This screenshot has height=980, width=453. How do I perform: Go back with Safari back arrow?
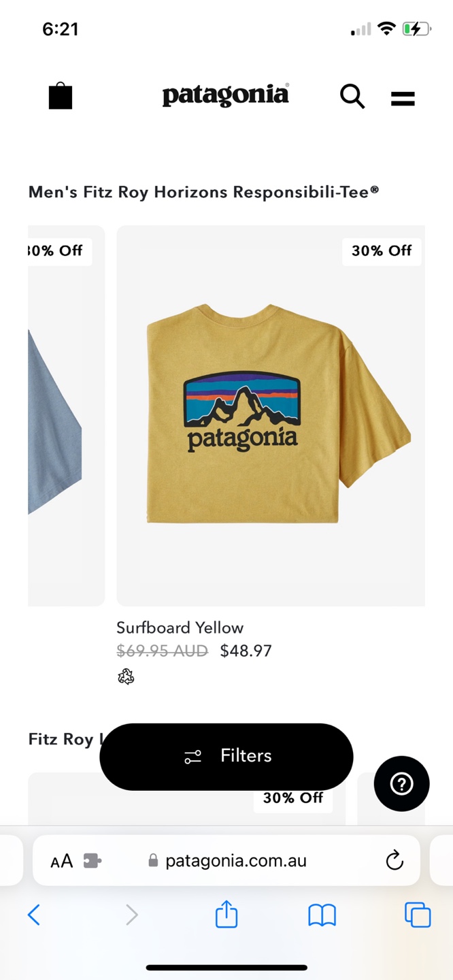pyautogui.click(x=34, y=915)
